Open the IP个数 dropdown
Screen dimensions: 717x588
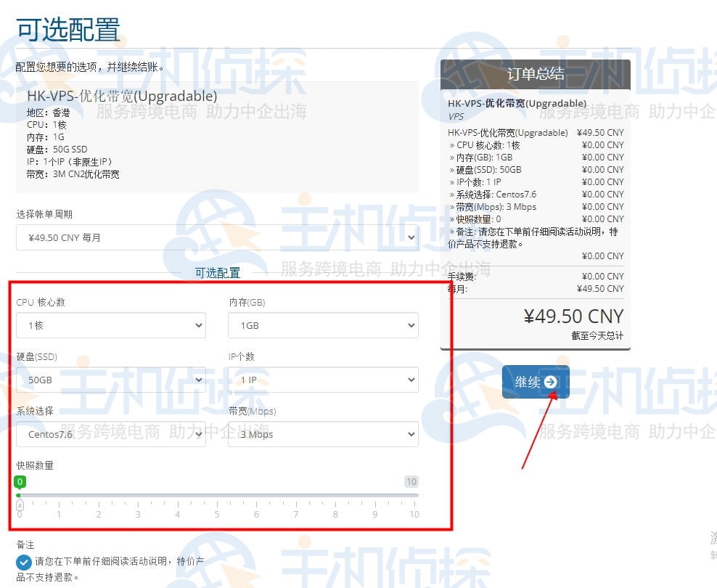tap(323, 380)
